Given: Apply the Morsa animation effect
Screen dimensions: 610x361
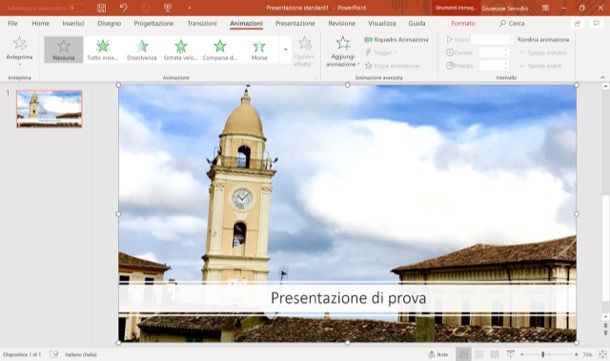Looking at the screenshot, I should (x=259, y=49).
